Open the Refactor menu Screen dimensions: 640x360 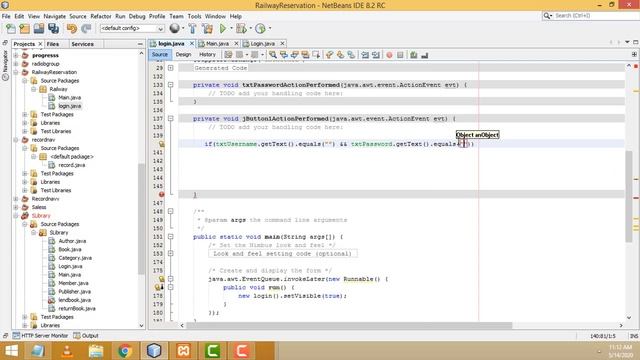coord(101,16)
